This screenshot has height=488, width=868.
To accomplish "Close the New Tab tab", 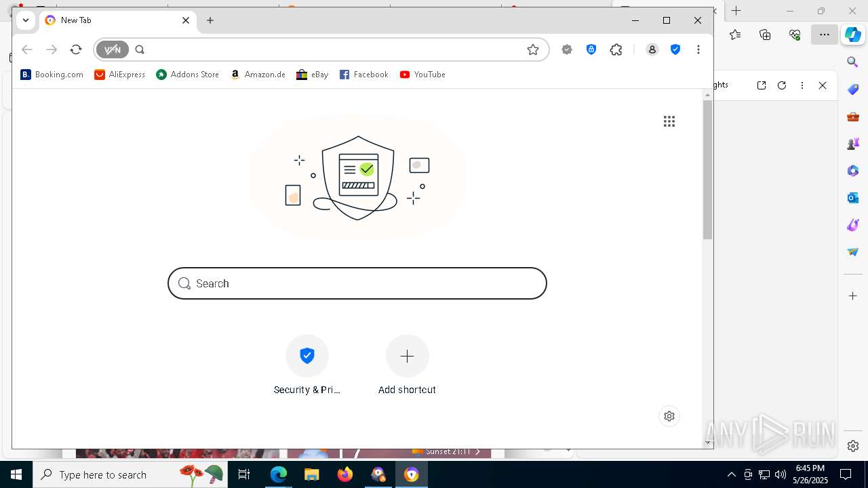I will tap(186, 20).
